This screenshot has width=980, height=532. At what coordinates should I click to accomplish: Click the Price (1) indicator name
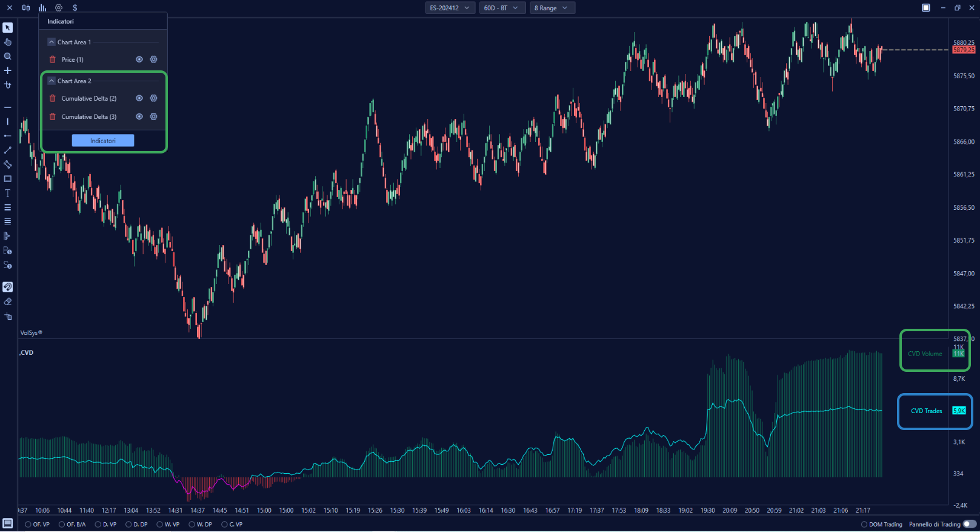point(73,59)
